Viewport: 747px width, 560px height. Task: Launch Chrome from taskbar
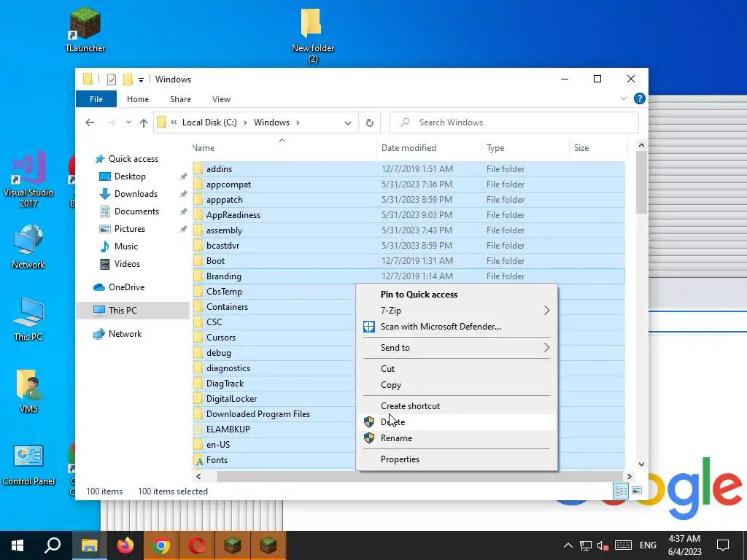[x=161, y=545]
